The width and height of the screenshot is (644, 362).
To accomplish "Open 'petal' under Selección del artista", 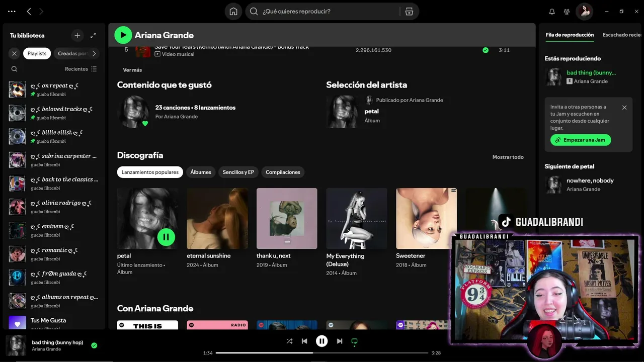I will [x=371, y=111].
